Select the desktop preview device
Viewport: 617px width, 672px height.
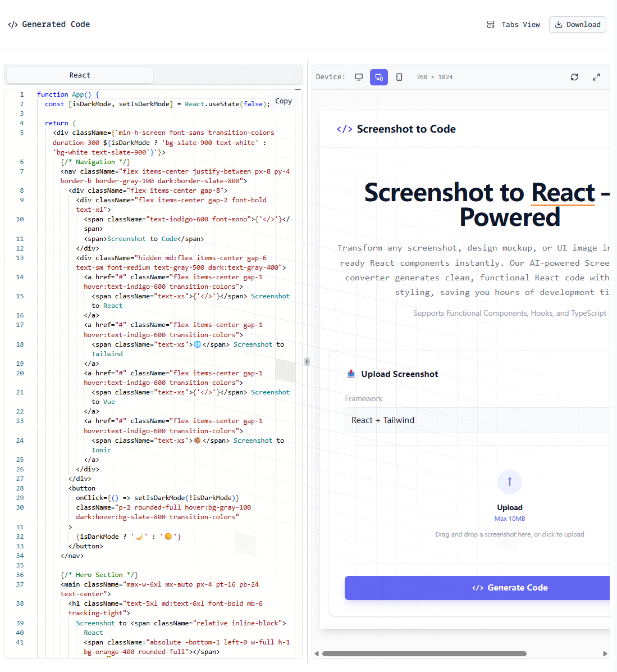click(359, 77)
